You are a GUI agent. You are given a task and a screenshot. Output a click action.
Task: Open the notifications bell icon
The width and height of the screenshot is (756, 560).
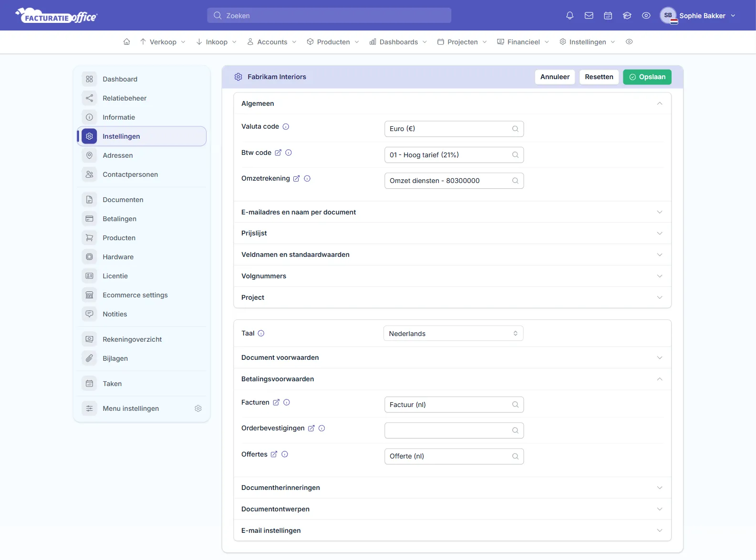coord(570,16)
